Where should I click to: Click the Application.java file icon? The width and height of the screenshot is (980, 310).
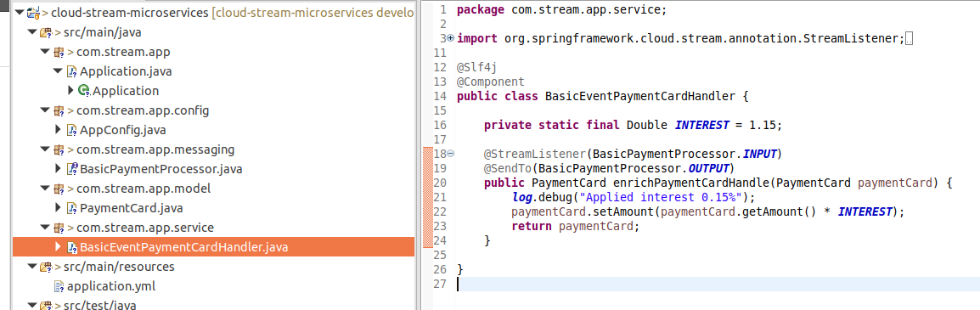click(72, 71)
